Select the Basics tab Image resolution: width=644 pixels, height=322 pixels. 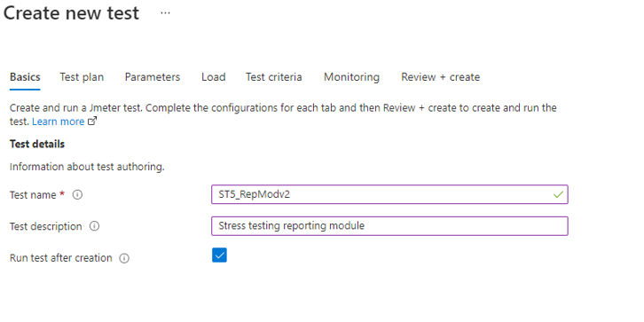[25, 77]
